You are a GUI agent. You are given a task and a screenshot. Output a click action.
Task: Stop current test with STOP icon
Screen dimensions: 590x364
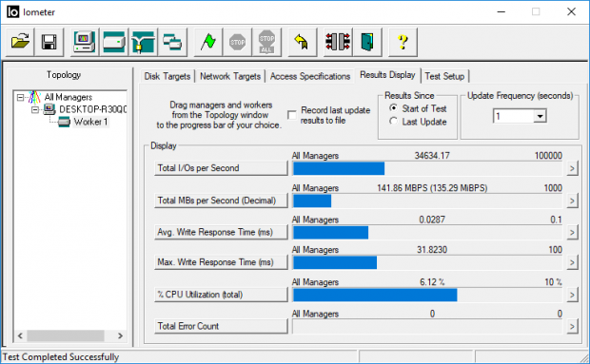pyautogui.click(x=237, y=42)
